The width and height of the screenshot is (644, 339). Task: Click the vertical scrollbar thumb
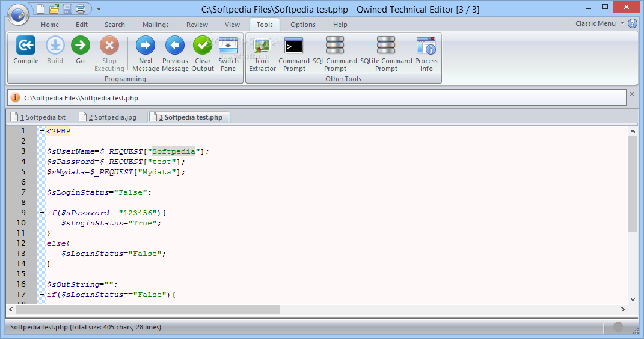coord(633,184)
